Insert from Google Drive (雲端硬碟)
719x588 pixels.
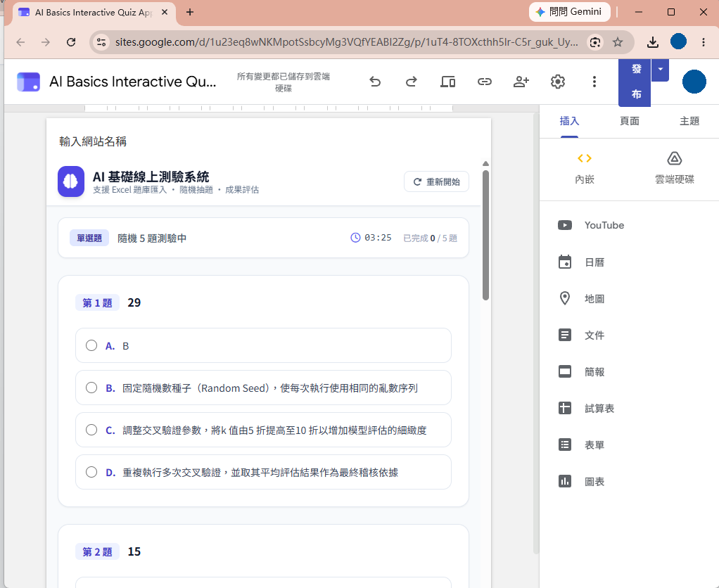click(x=674, y=168)
